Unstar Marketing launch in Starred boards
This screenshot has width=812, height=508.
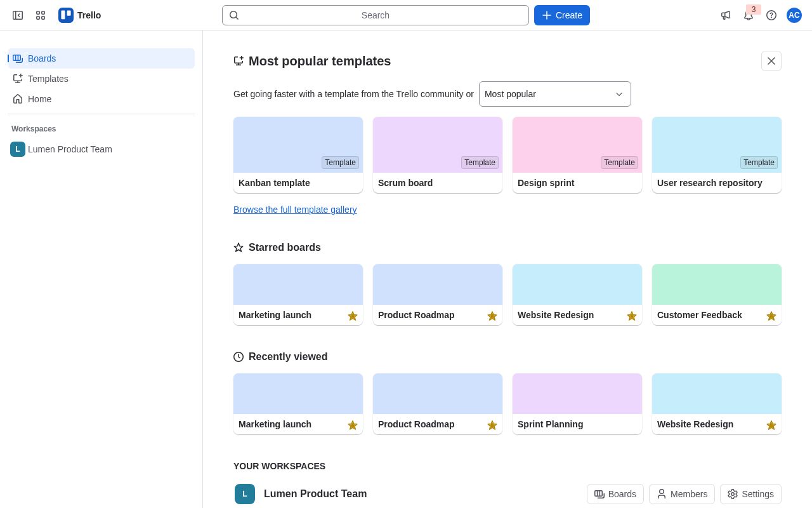(353, 316)
